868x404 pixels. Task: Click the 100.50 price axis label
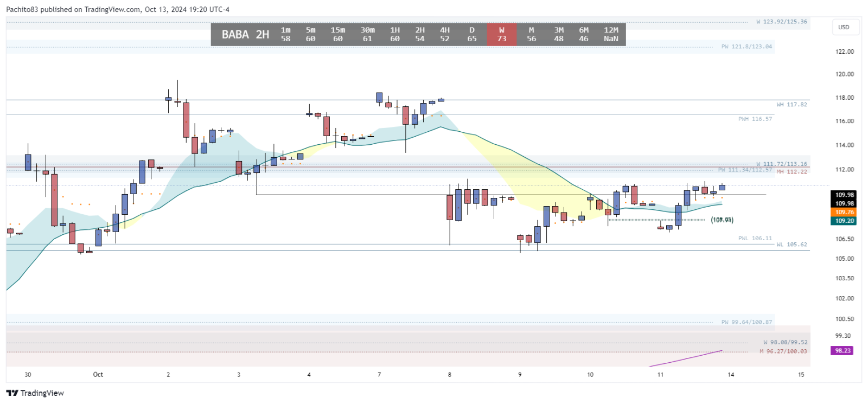tap(845, 319)
